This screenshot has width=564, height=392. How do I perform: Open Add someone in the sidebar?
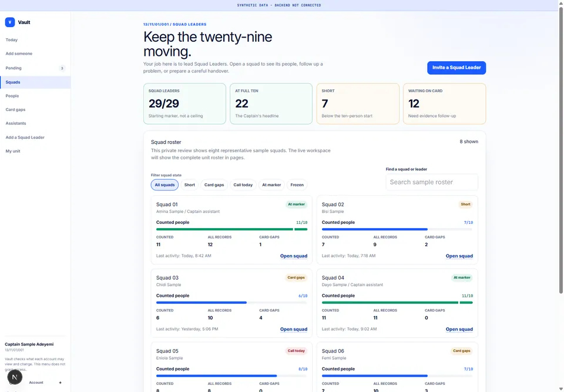(35, 53)
